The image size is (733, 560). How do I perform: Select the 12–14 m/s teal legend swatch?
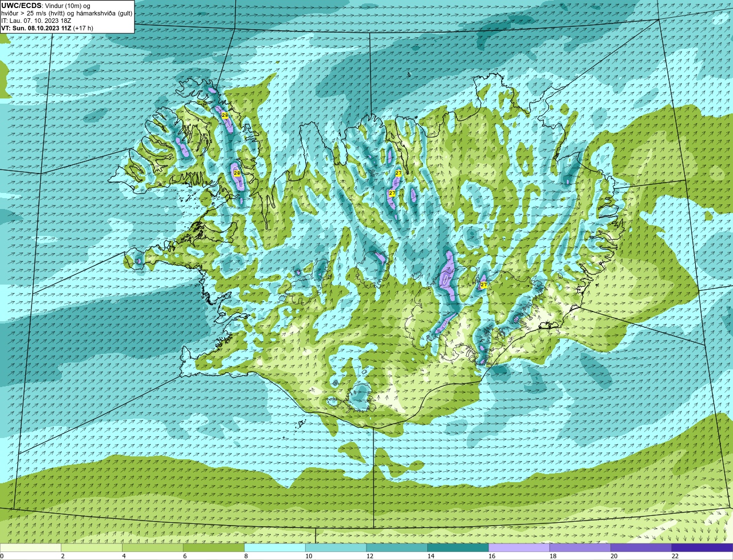click(397, 547)
